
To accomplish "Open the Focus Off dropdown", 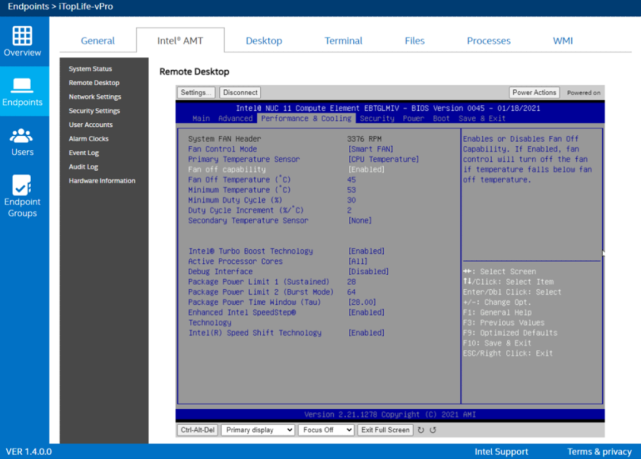I will point(326,430).
